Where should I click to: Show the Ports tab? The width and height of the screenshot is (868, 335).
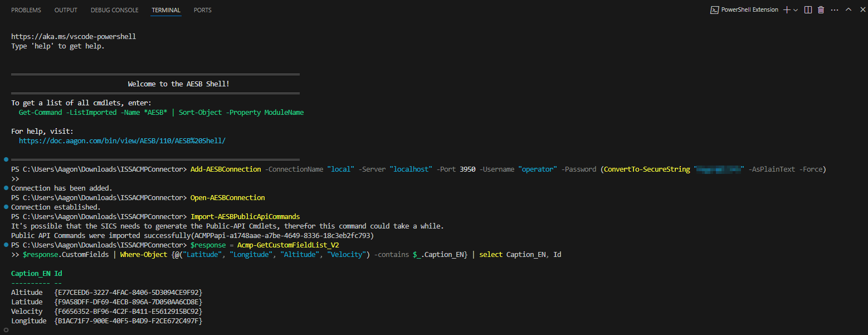tap(202, 10)
